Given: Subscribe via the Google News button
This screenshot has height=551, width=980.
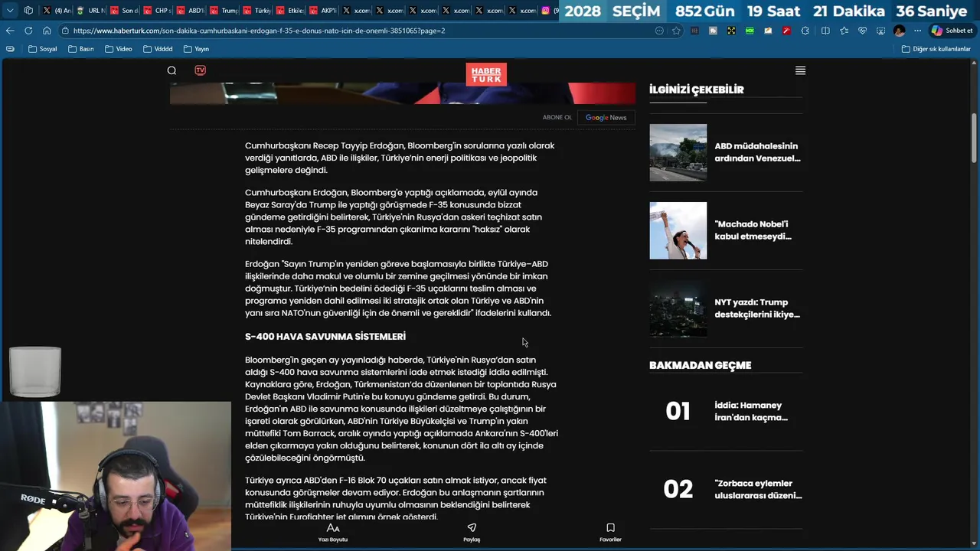Looking at the screenshot, I should (606, 118).
